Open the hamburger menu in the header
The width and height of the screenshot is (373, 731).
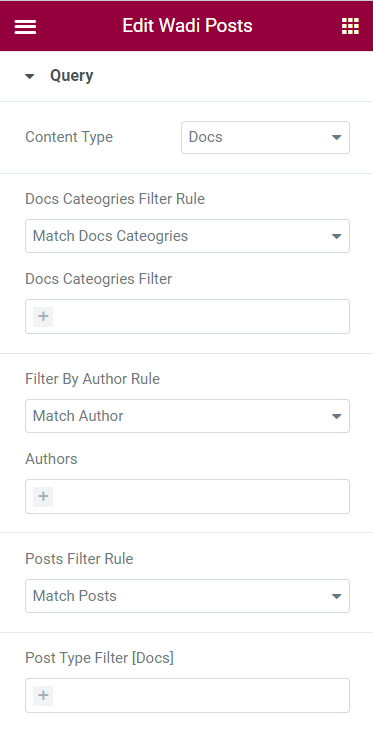[25, 26]
